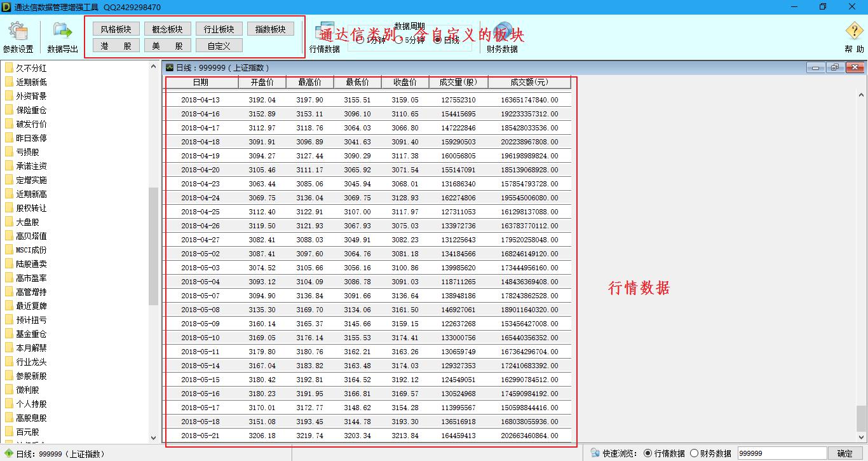
Task: Click the 近期新低 folder icon
Action: tap(9, 82)
